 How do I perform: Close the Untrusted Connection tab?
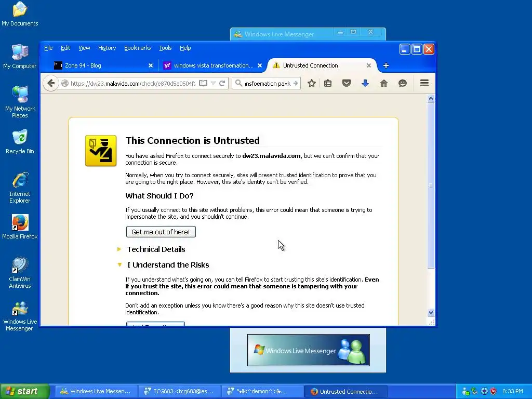tap(368, 65)
